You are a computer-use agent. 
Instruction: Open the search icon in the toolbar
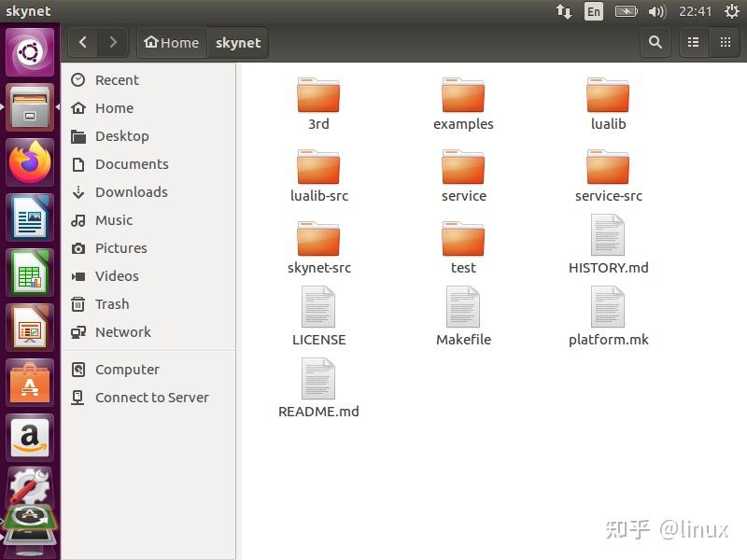tap(655, 42)
